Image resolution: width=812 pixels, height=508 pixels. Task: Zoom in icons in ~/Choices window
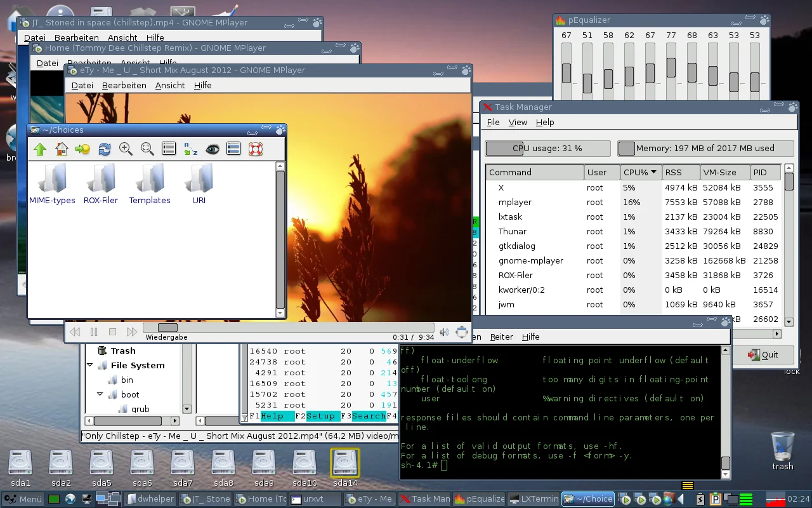click(x=126, y=149)
